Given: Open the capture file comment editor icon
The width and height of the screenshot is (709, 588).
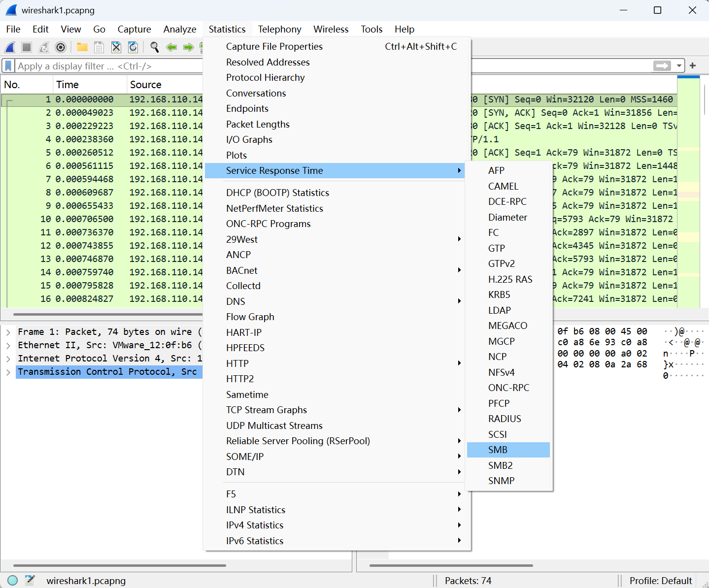Looking at the screenshot, I should pos(30,581).
